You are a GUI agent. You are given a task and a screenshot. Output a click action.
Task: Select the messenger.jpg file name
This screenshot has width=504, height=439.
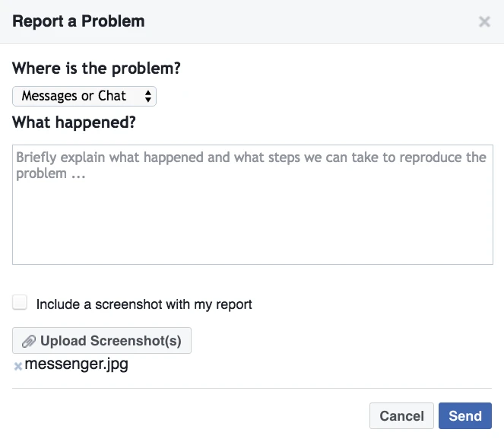pos(76,364)
